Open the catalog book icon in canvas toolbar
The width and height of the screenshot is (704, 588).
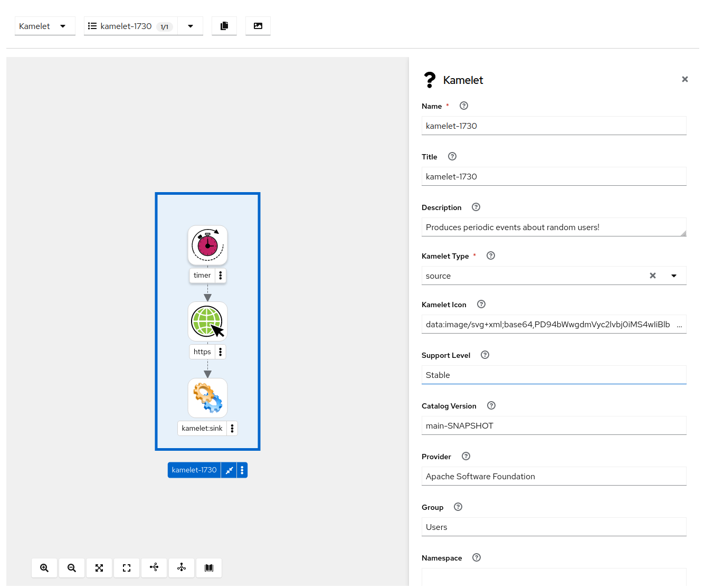click(x=209, y=568)
